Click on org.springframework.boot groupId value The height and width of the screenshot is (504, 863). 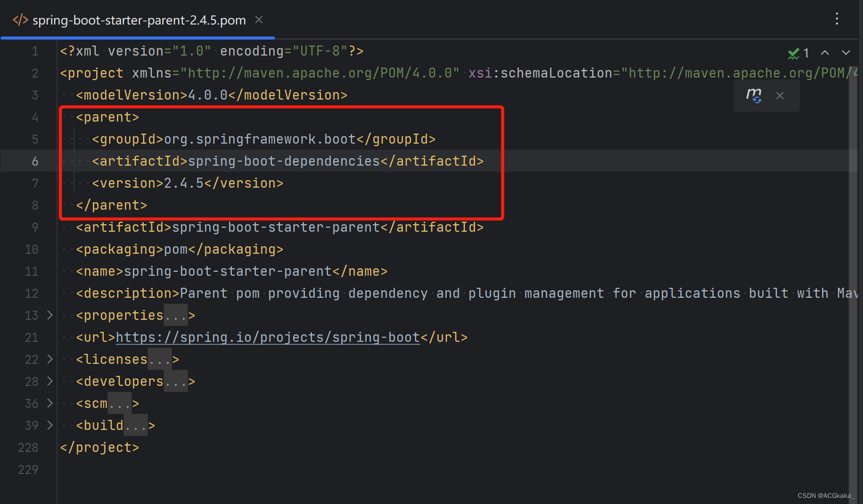click(x=260, y=139)
